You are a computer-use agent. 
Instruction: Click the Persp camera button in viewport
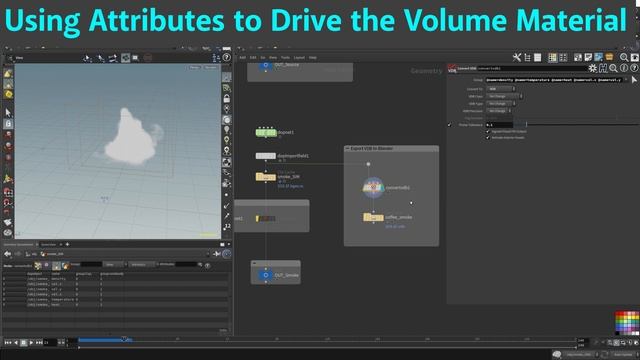pyautogui.click(x=195, y=67)
